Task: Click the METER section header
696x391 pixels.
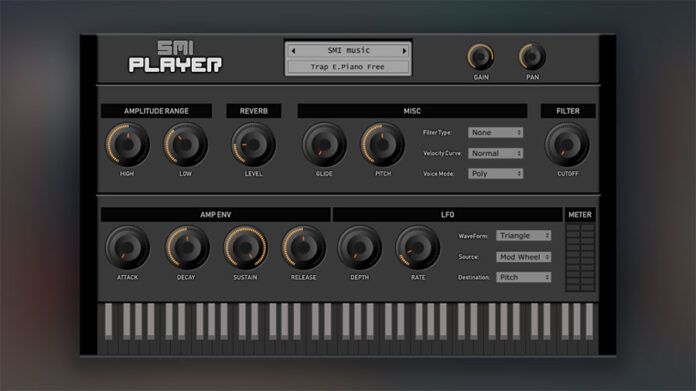Action: pyautogui.click(x=580, y=215)
